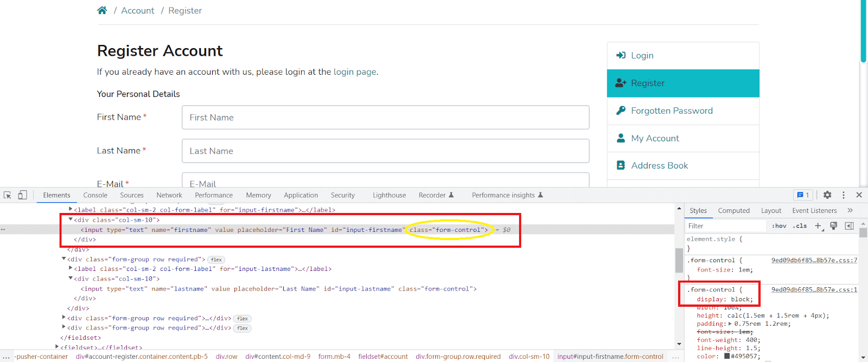
Task: Click the issues counter message badge
Action: [x=803, y=195]
